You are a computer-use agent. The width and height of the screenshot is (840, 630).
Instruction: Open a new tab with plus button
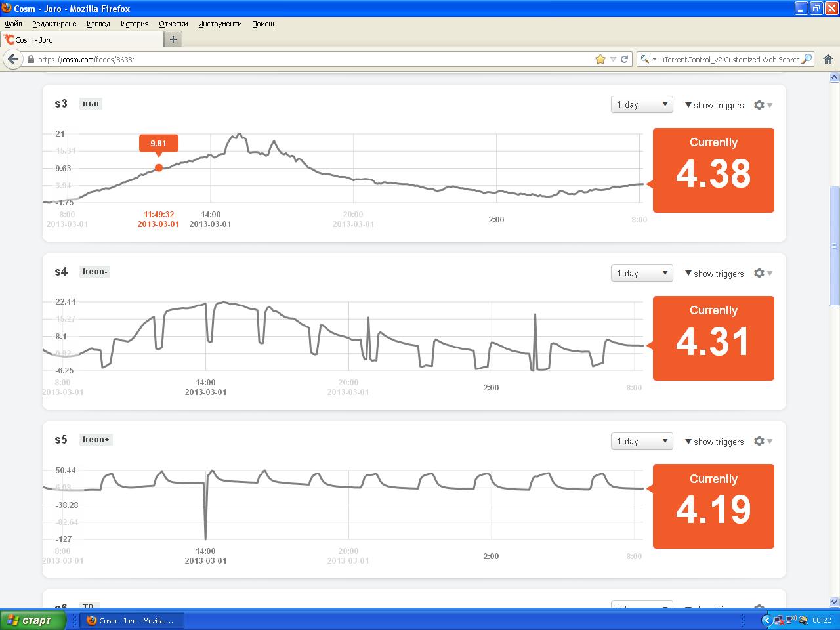coord(173,39)
